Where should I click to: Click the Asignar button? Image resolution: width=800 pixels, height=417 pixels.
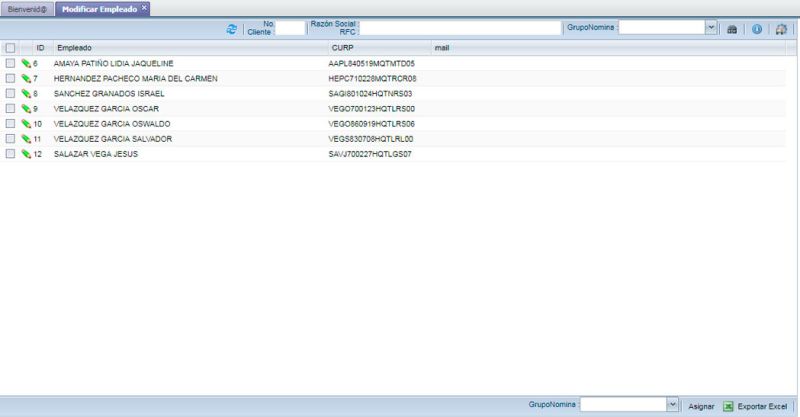701,406
